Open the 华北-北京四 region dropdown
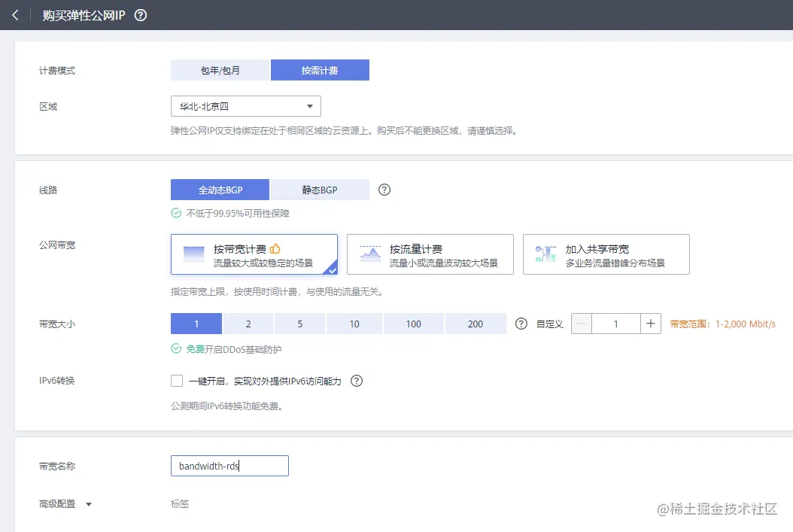The height and width of the screenshot is (532, 793). [246, 106]
